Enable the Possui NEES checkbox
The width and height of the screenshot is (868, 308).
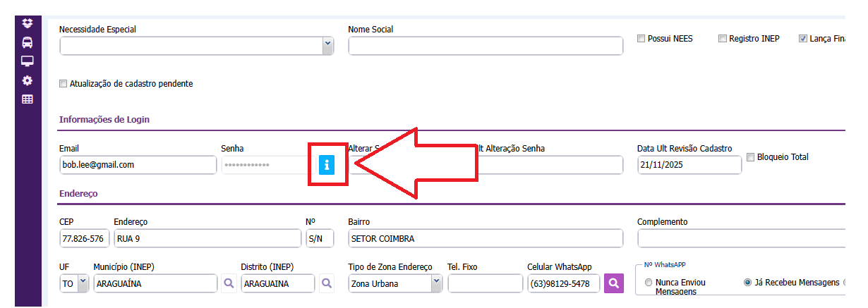[641, 39]
